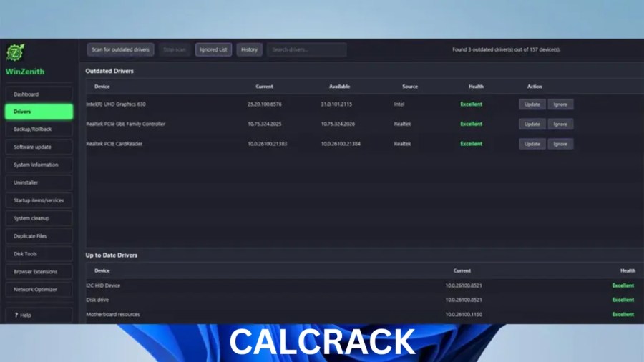The width and height of the screenshot is (644, 362).
Task: Click the Available column header
Action: click(340, 87)
